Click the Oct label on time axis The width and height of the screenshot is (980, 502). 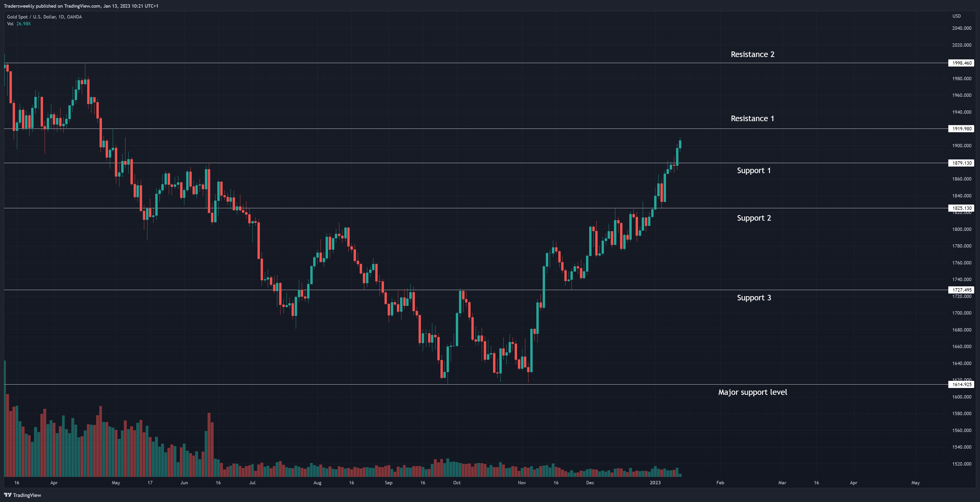coord(457,483)
